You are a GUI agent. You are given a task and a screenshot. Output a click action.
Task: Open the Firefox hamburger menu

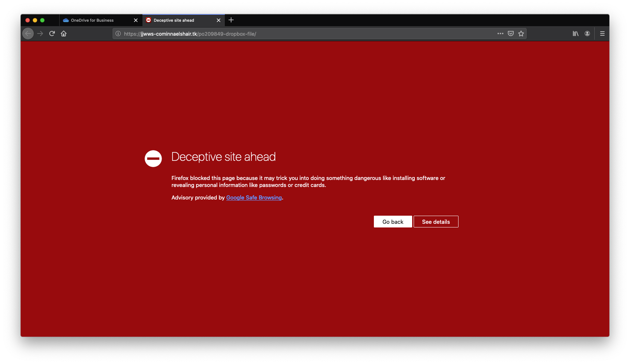tap(602, 33)
